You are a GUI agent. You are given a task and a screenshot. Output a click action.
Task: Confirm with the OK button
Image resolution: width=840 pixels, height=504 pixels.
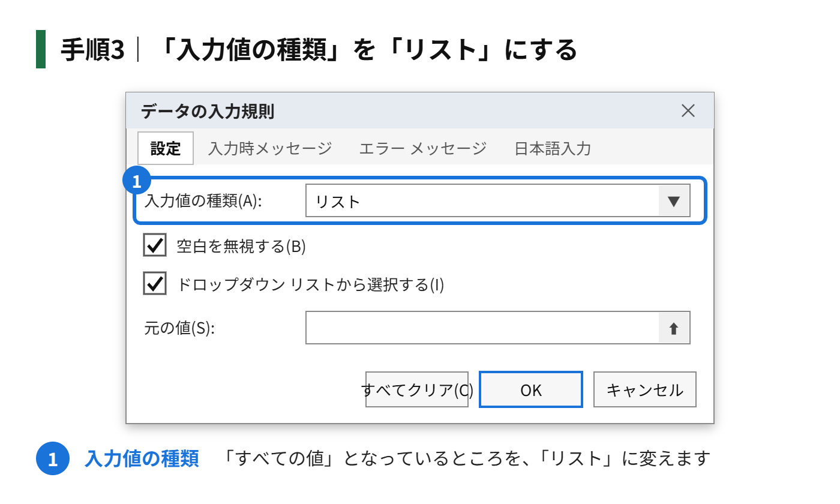(531, 390)
